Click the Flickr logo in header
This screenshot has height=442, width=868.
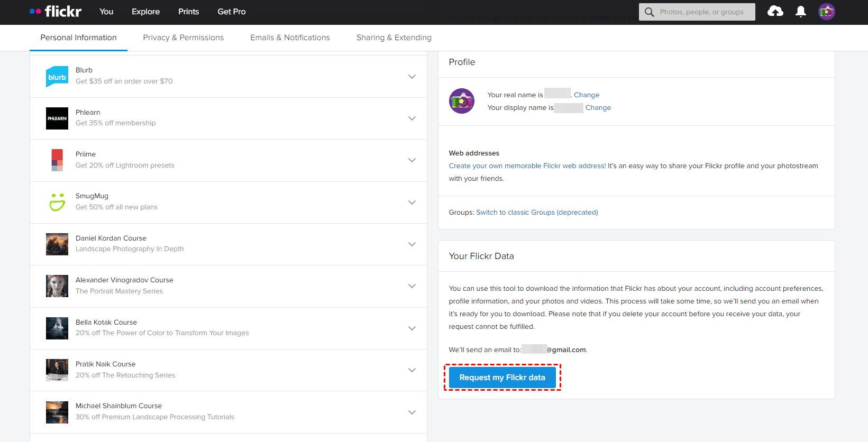pos(56,11)
